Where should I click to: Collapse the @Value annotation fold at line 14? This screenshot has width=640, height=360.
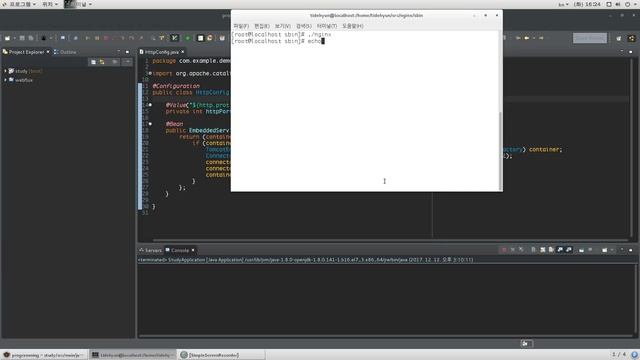pyautogui.click(x=150, y=105)
